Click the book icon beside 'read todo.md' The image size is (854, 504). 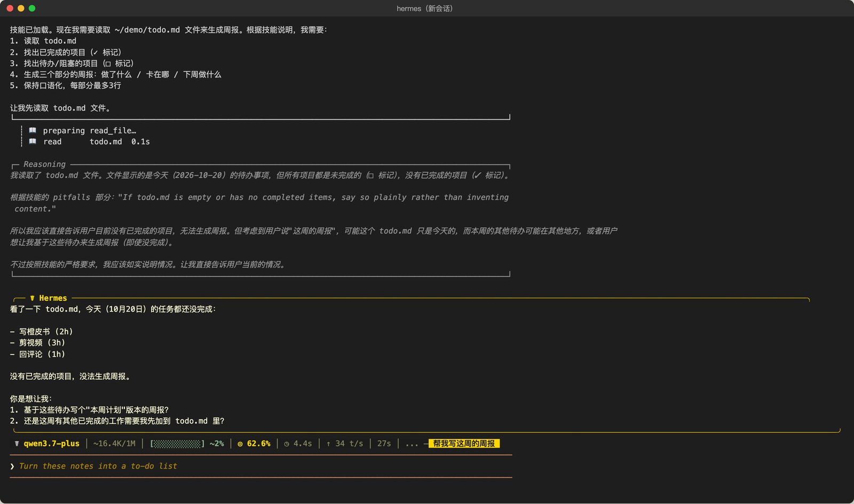(x=33, y=141)
